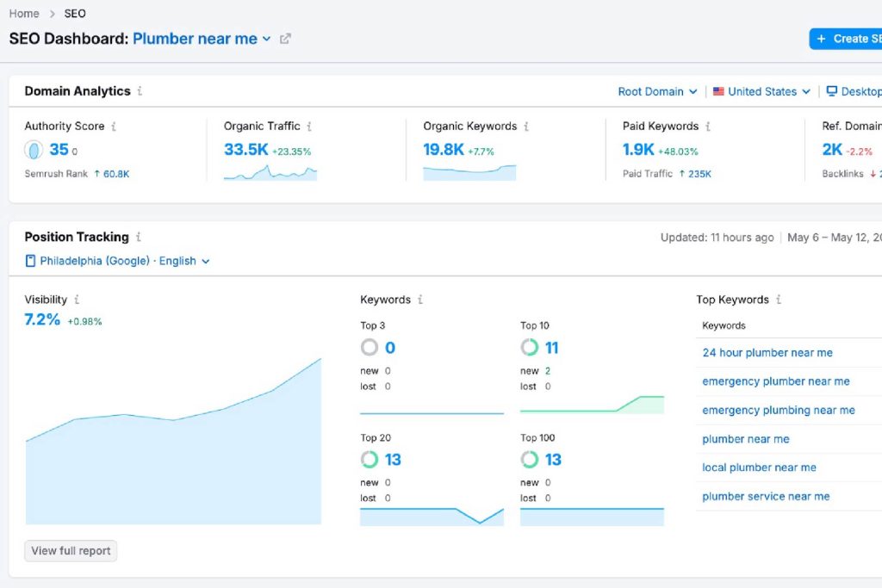
Task: Open the external link icon beside the project name
Action: pos(285,39)
